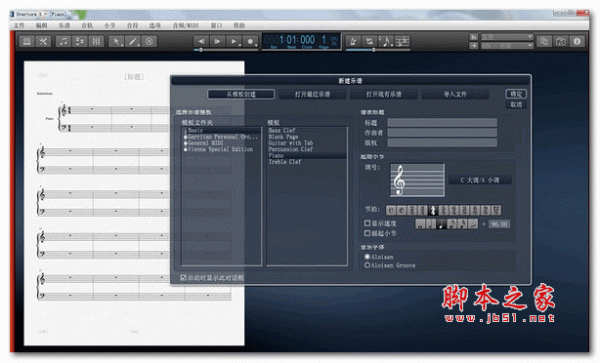Click the 确定 confirm button
This screenshot has height=363, width=600.
pos(516,94)
